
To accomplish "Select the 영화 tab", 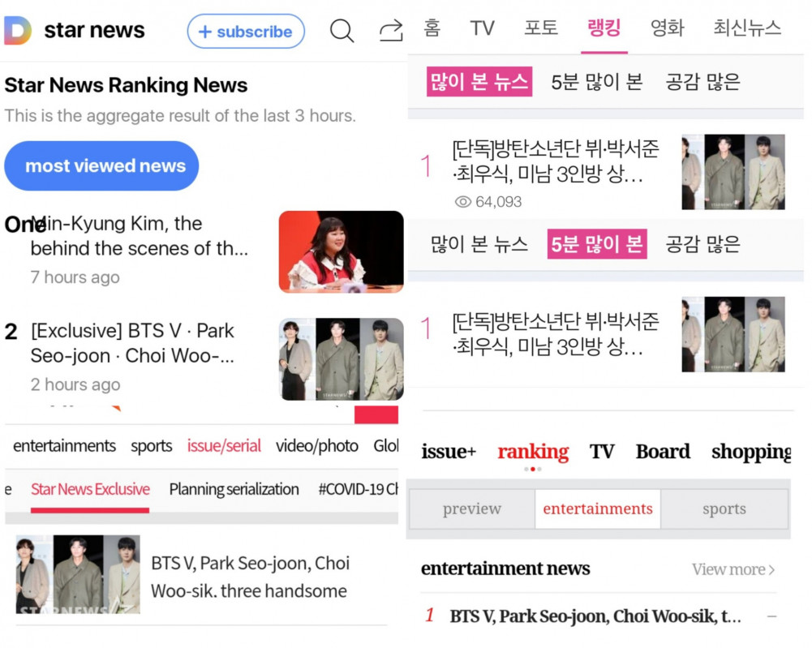I will (x=668, y=28).
